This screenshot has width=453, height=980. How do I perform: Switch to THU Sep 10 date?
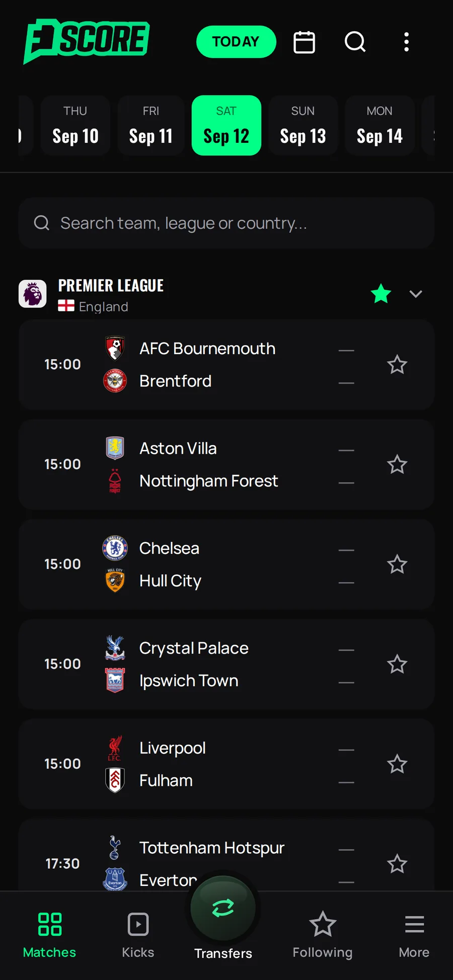pyautogui.click(x=75, y=125)
